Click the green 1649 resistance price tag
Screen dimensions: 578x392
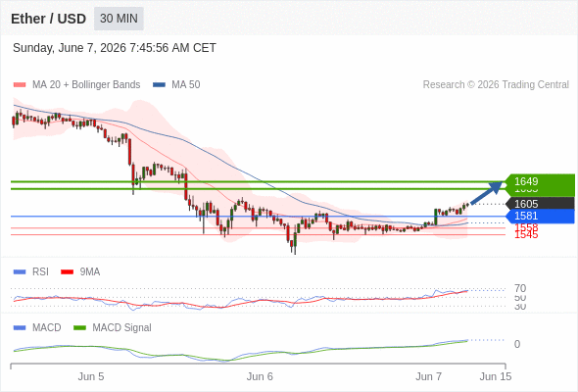point(540,181)
